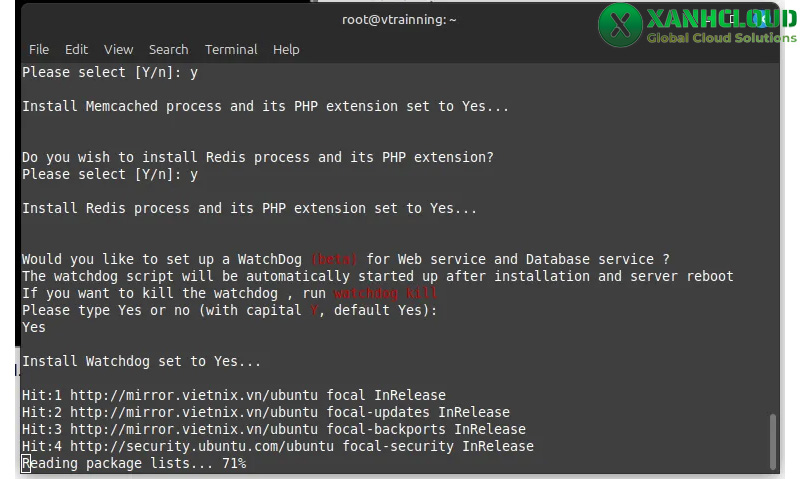
Task: Click the focal-backports mirror URL
Action: coord(194,430)
